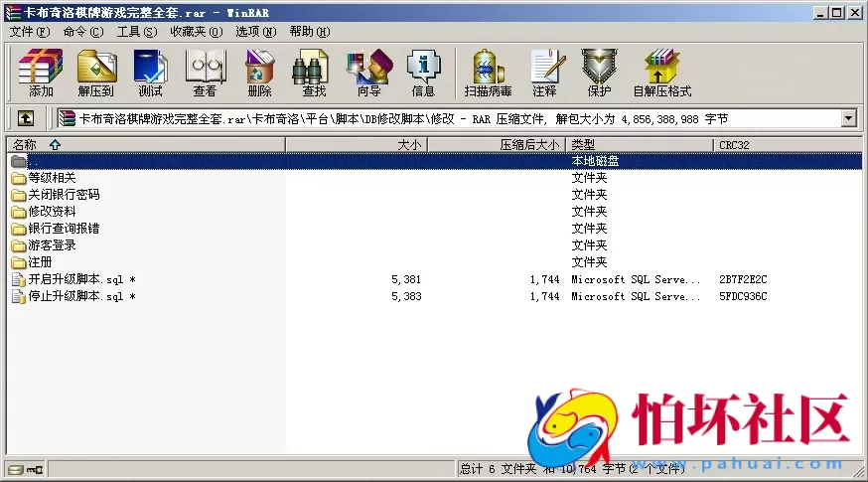Open the 文件(F) menu

(x=30, y=32)
